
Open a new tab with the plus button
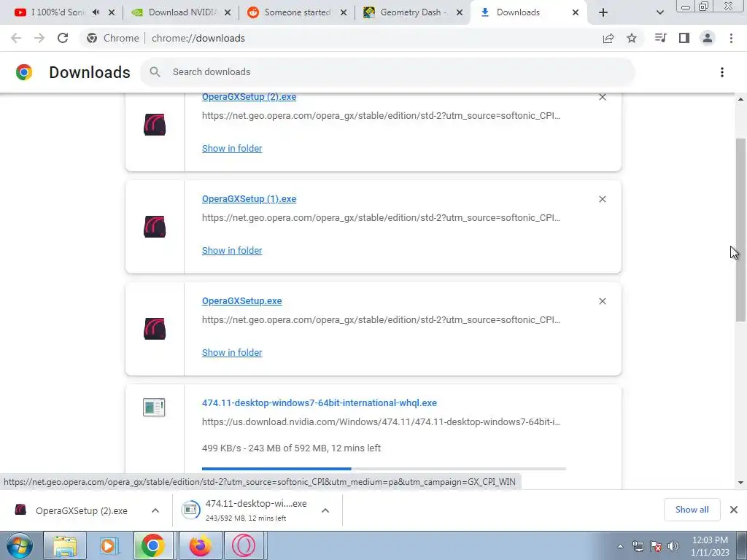pyautogui.click(x=603, y=12)
